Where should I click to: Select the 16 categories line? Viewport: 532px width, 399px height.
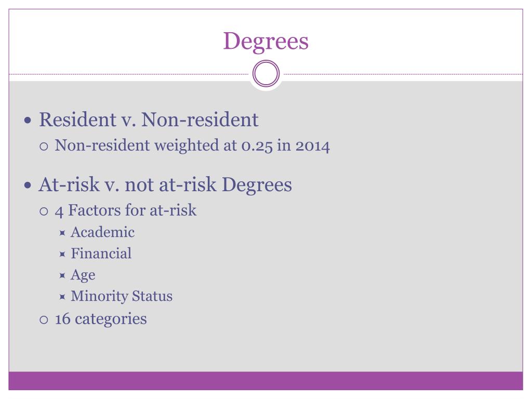[101, 319]
